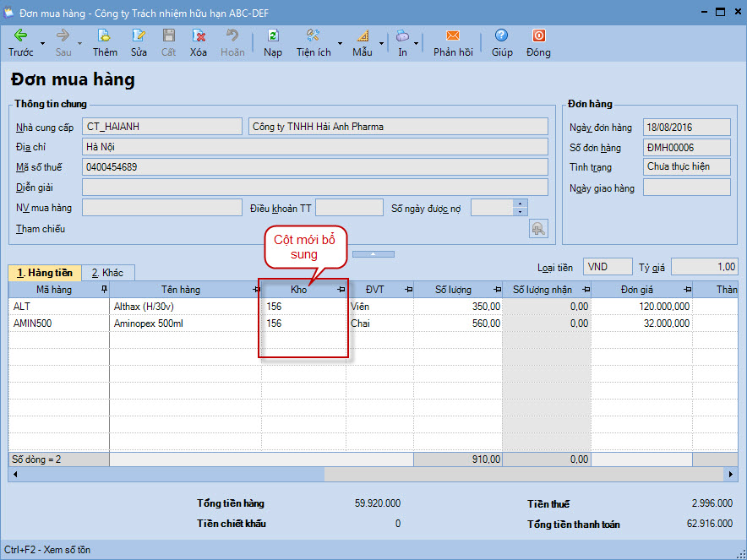Click the NV mua hàng field
Screen dimensions: 747x560
pyautogui.click(x=162, y=208)
